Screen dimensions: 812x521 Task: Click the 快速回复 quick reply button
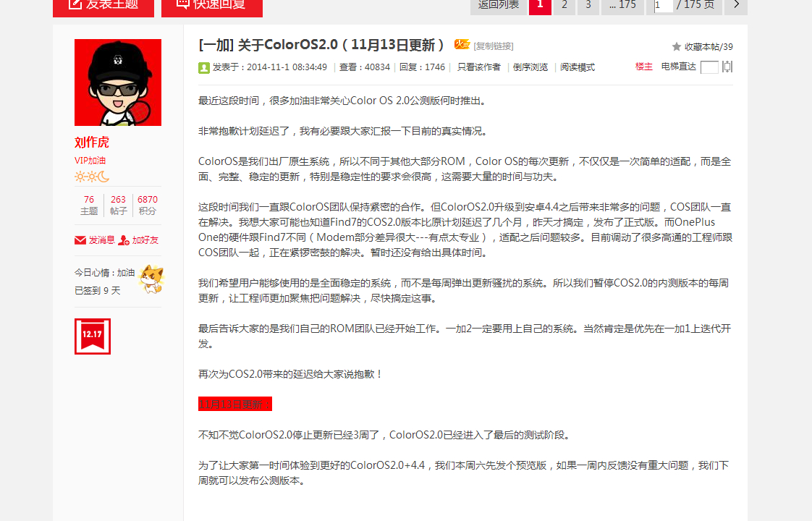coord(212,7)
